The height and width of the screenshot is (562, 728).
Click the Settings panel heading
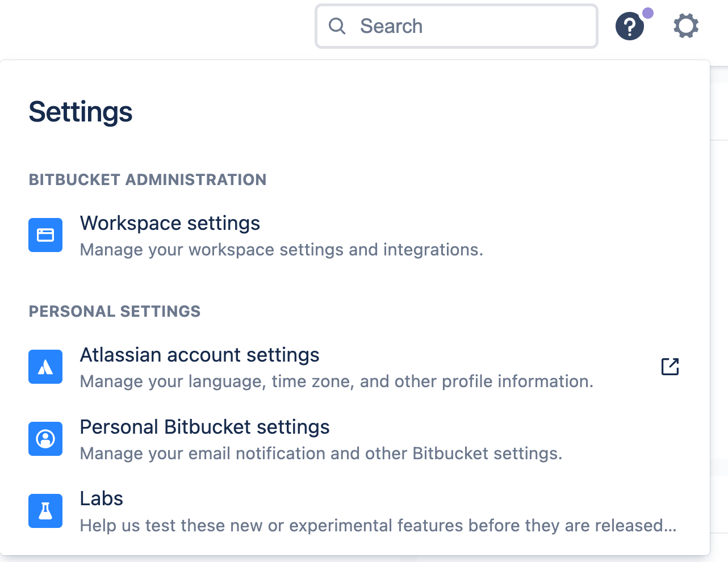coord(81,112)
